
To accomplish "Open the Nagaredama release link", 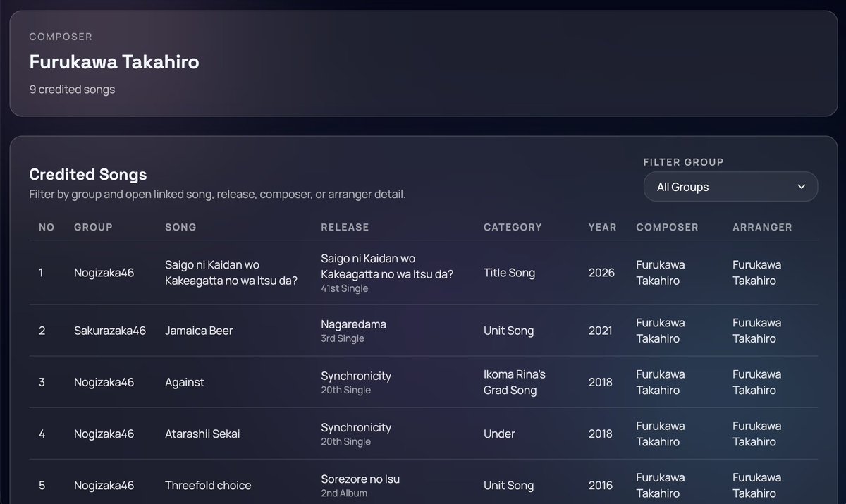I will (x=353, y=324).
